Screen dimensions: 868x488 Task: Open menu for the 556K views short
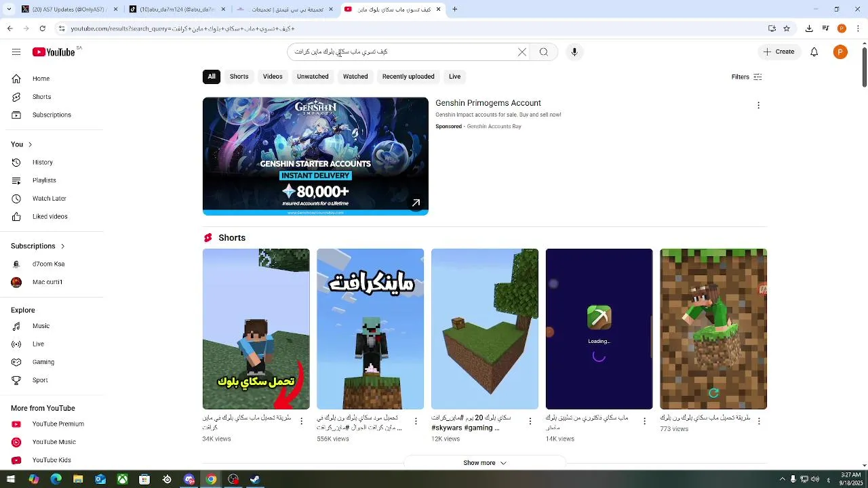pyautogui.click(x=416, y=421)
